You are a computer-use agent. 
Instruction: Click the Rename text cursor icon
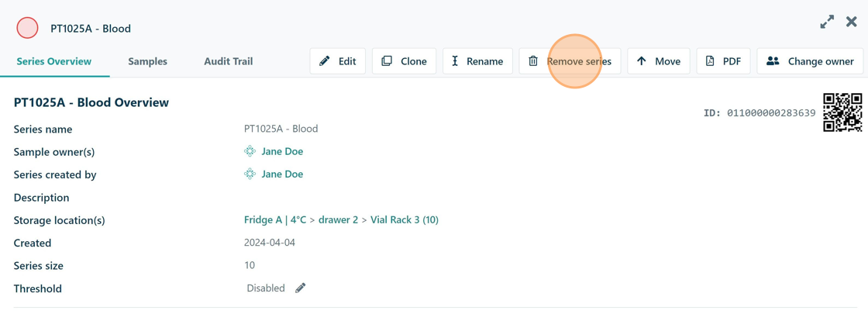tap(455, 61)
